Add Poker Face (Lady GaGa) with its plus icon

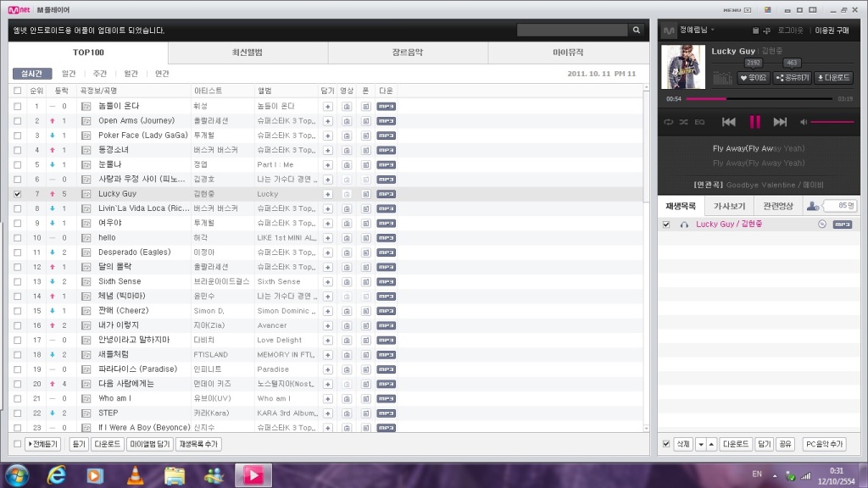coord(328,136)
